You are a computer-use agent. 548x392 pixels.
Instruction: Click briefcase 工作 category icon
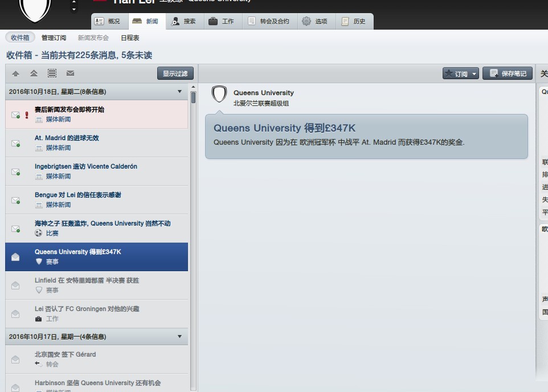tap(38, 319)
